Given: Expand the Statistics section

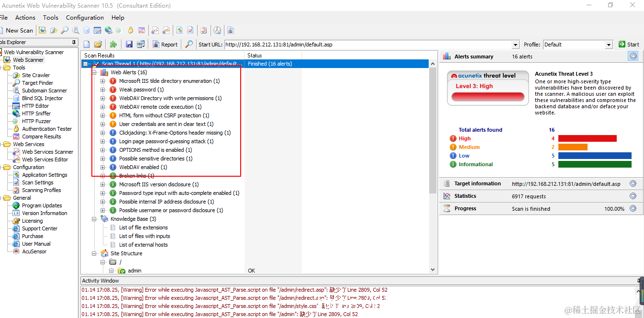Looking at the screenshot, I should point(633,196).
